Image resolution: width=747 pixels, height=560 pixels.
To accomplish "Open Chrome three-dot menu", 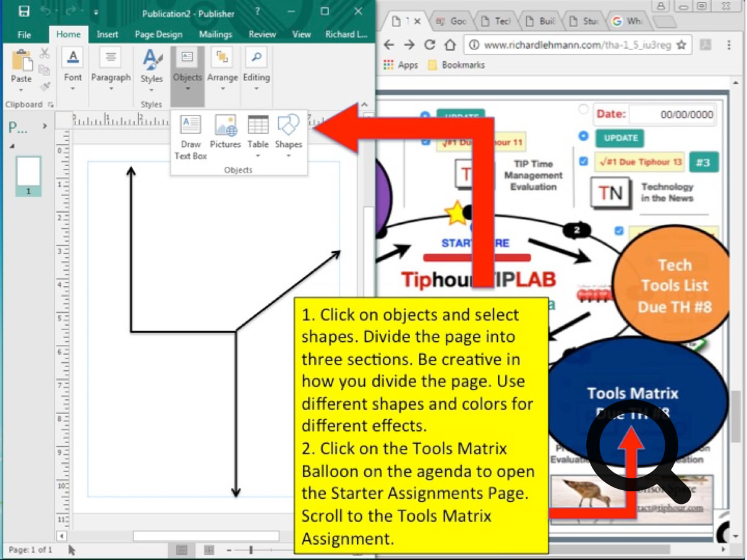I will pos(729,45).
